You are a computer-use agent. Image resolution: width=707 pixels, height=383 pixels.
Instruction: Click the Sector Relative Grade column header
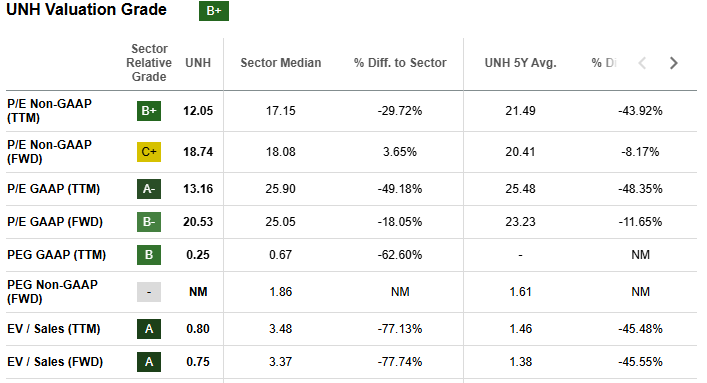pyautogui.click(x=149, y=63)
